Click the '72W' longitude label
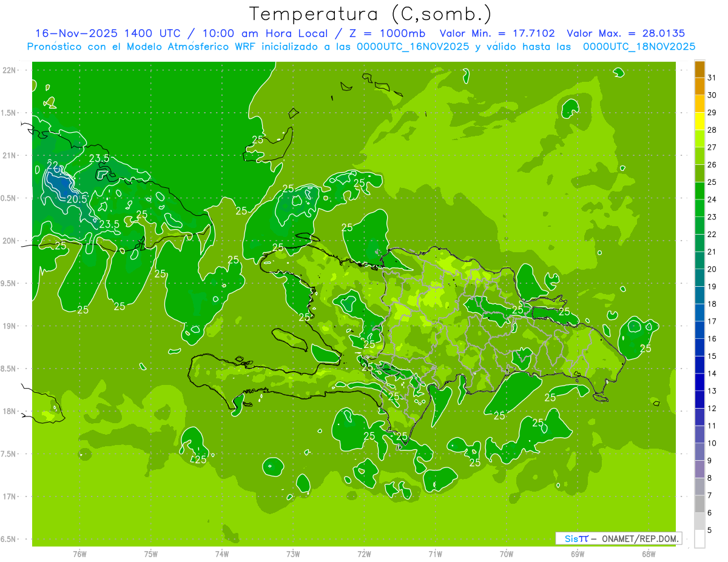728x562 pixels. click(x=365, y=554)
